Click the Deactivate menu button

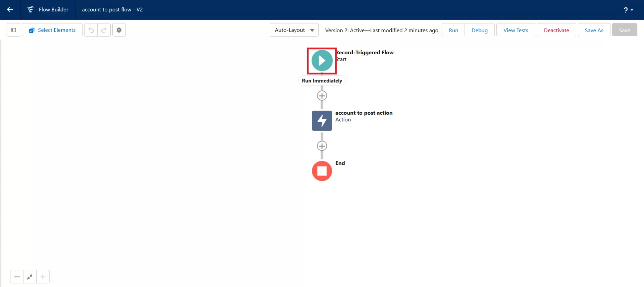tap(556, 30)
